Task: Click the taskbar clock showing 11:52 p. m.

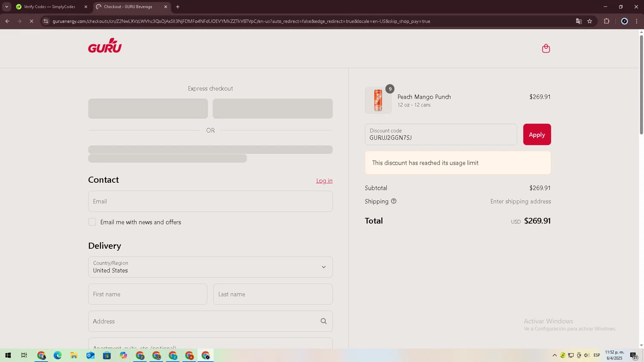Action: tap(614, 355)
